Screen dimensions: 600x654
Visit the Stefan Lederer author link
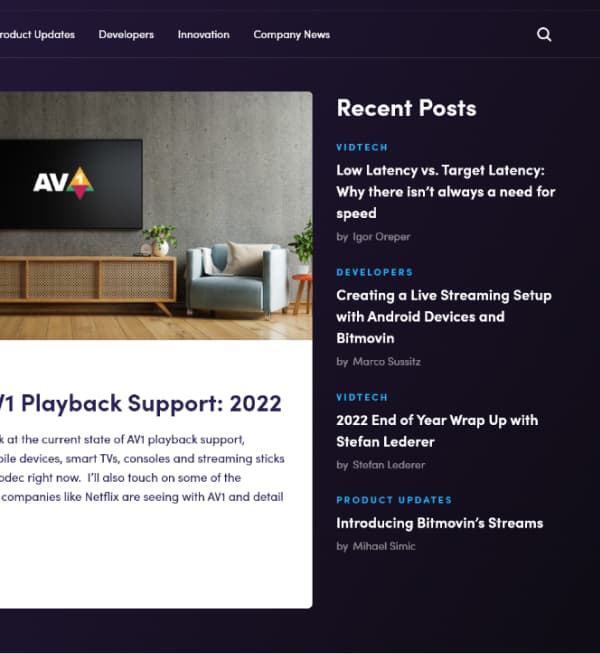[x=389, y=465]
